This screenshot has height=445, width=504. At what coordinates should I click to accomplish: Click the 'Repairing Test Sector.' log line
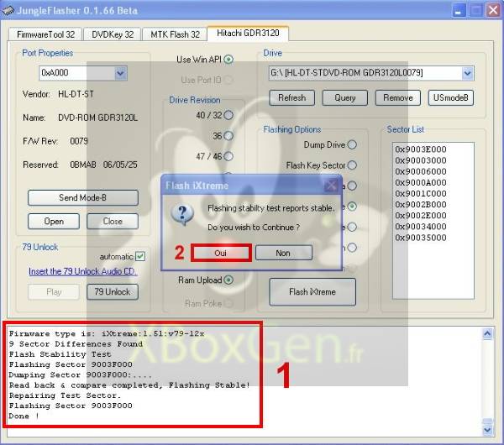click(x=65, y=395)
